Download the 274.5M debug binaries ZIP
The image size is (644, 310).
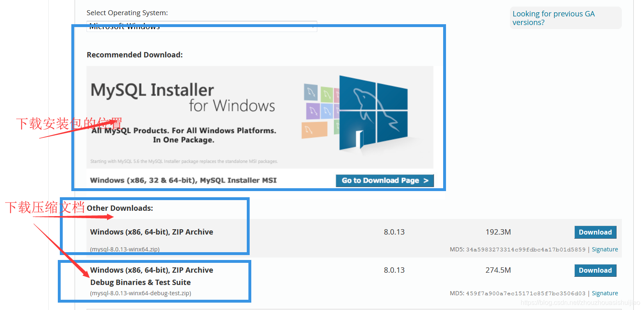pyautogui.click(x=595, y=270)
